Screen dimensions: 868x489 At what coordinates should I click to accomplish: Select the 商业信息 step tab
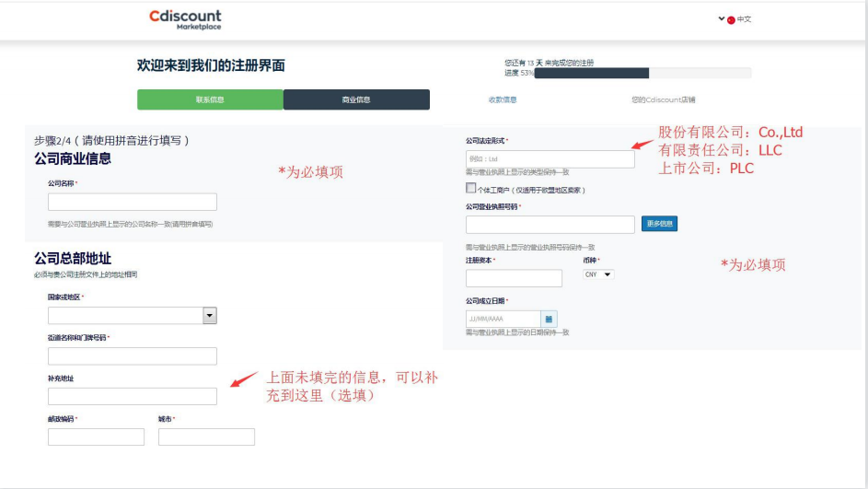click(x=356, y=99)
